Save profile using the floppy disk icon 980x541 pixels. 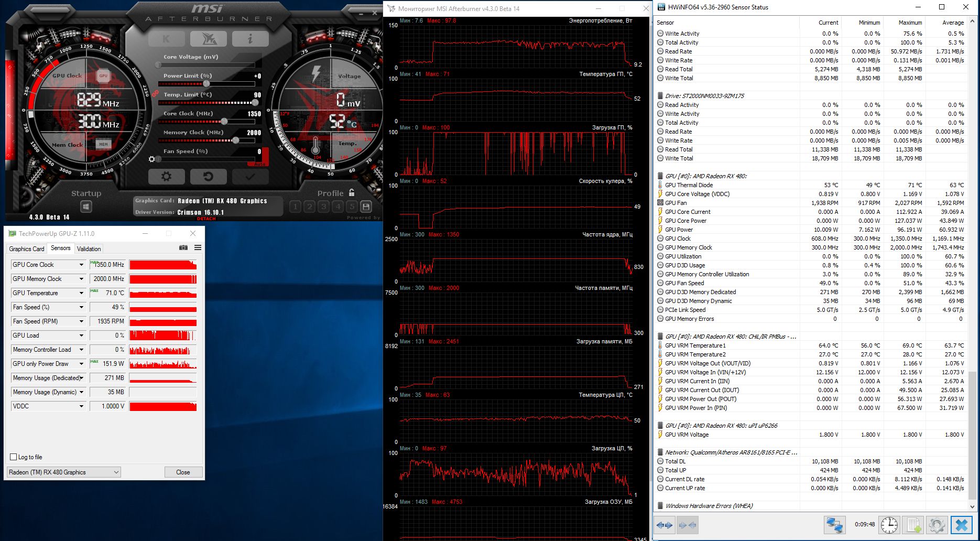point(366,207)
